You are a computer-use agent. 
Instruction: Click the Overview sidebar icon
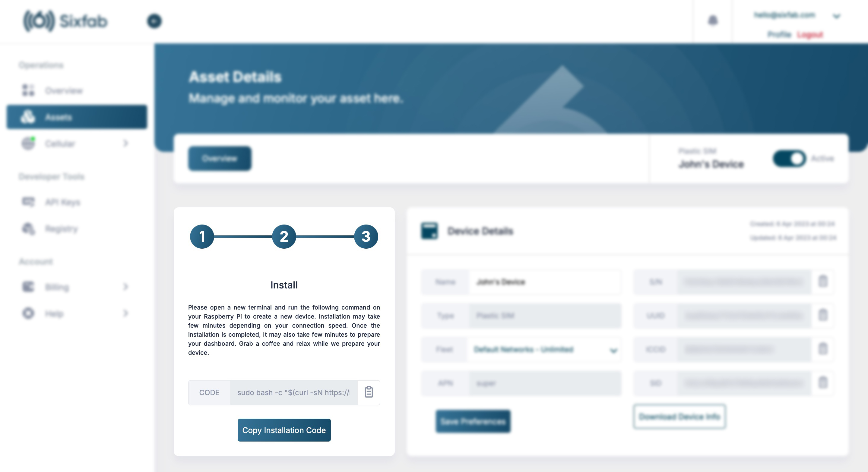click(28, 90)
